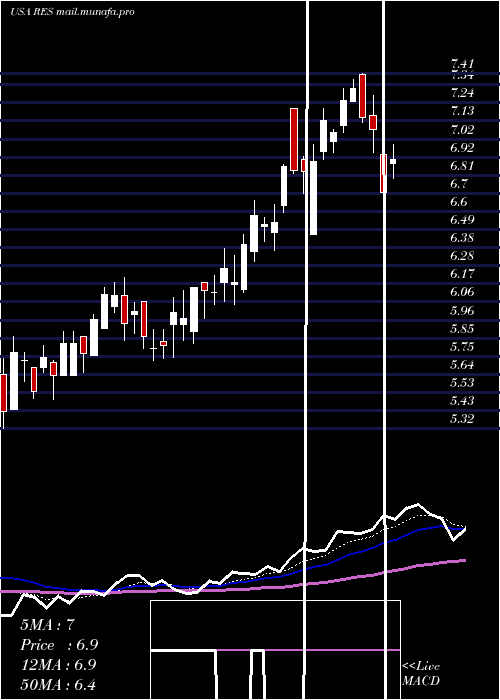Click the 5.53 price axis label
This screenshot has width=500, height=700.
coord(462,383)
